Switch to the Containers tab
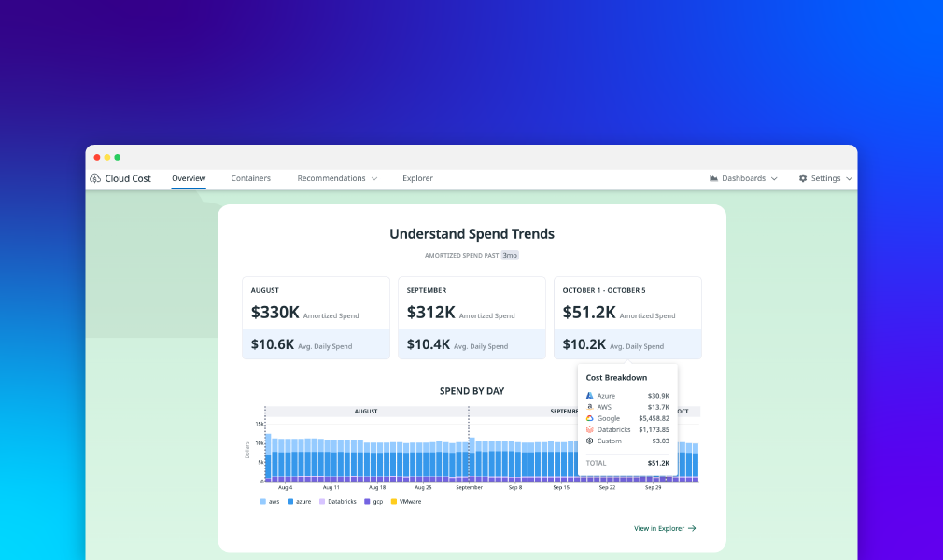 [x=251, y=178]
